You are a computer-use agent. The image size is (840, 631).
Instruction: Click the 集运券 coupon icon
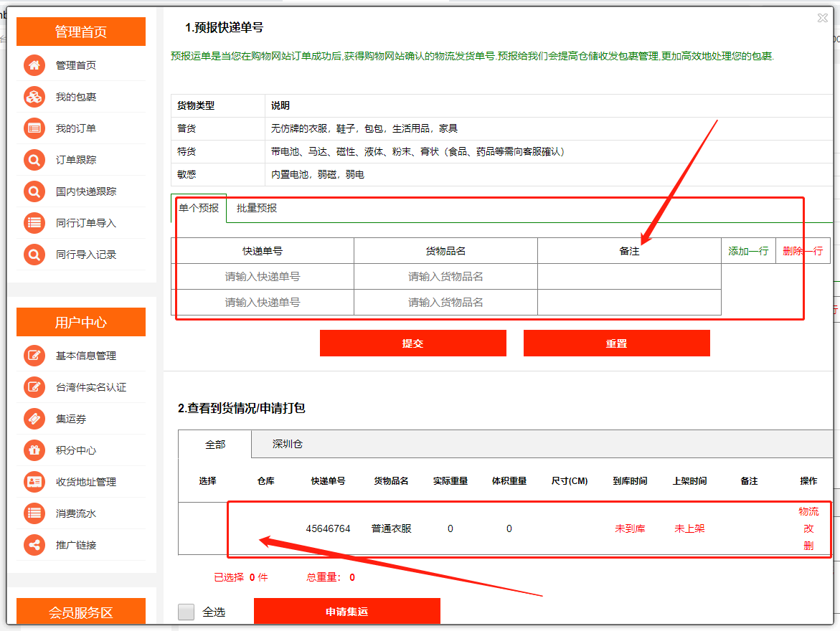tap(34, 419)
